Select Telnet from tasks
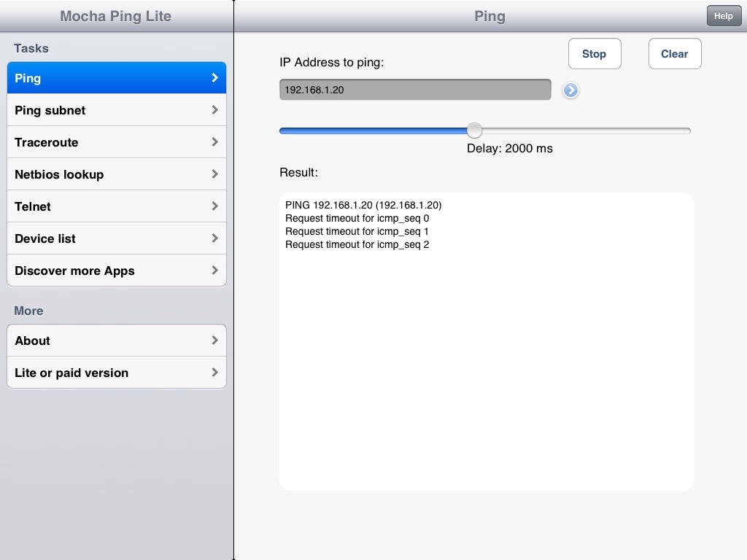This screenshot has height=560, width=747. coord(117,206)
